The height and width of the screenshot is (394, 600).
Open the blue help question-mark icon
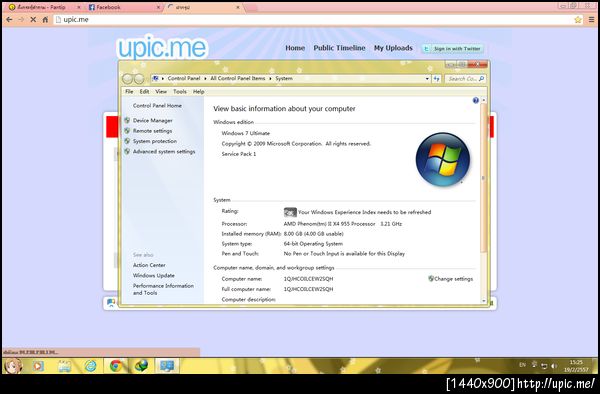click(476, 101)
